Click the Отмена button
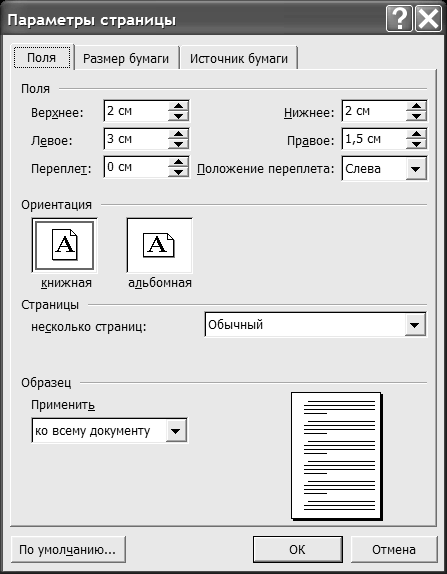Screen dimensions: 447x574 tap(394, 549)
